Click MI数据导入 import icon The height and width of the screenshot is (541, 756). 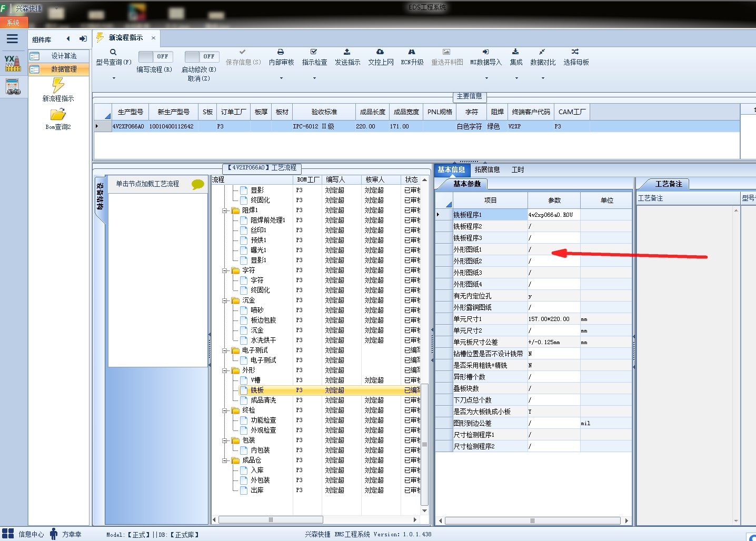[485, 52]
